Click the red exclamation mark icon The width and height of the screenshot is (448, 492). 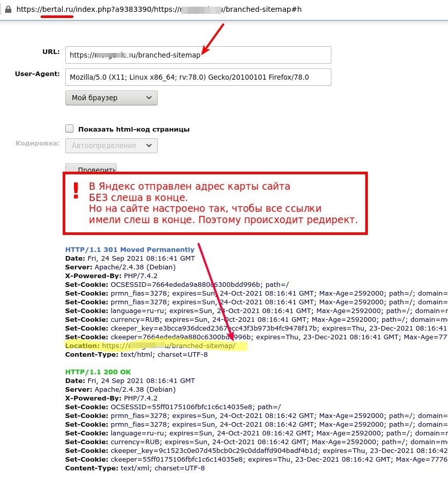pyautogui.click(x=77, y=191)
